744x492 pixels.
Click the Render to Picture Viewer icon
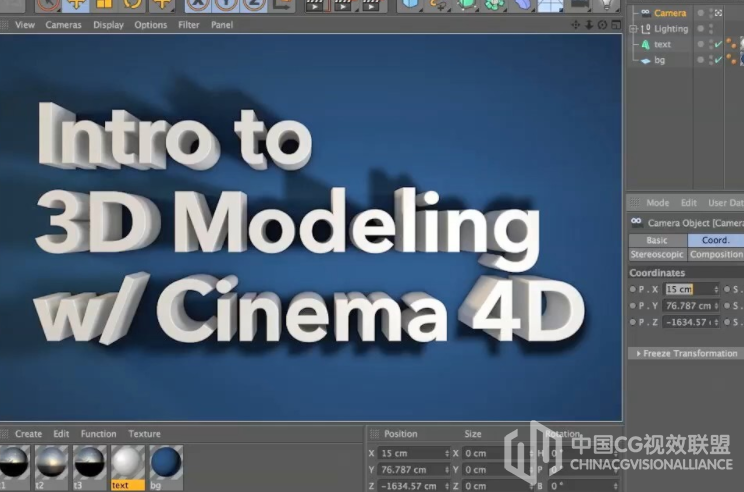click(x=343, y=5)
